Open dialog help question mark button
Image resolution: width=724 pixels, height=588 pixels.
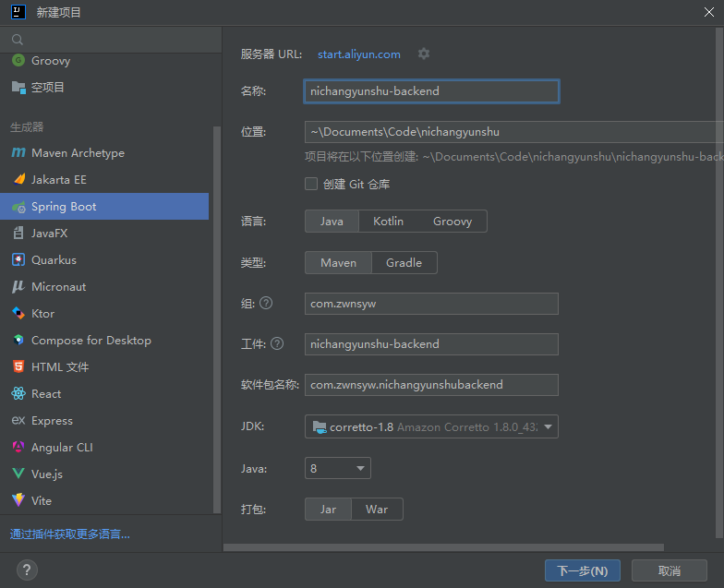[x=28, y=570]
